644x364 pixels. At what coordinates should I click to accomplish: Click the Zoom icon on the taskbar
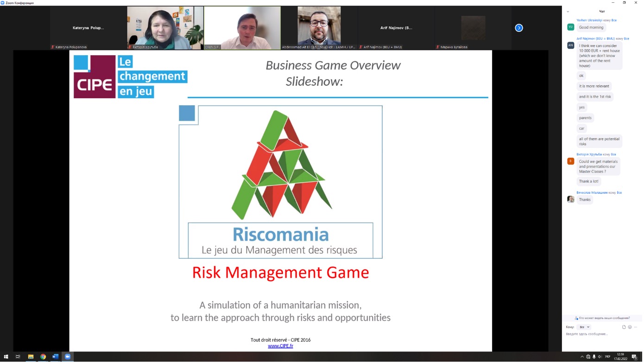pyautogui.click(x=68, y=357)
